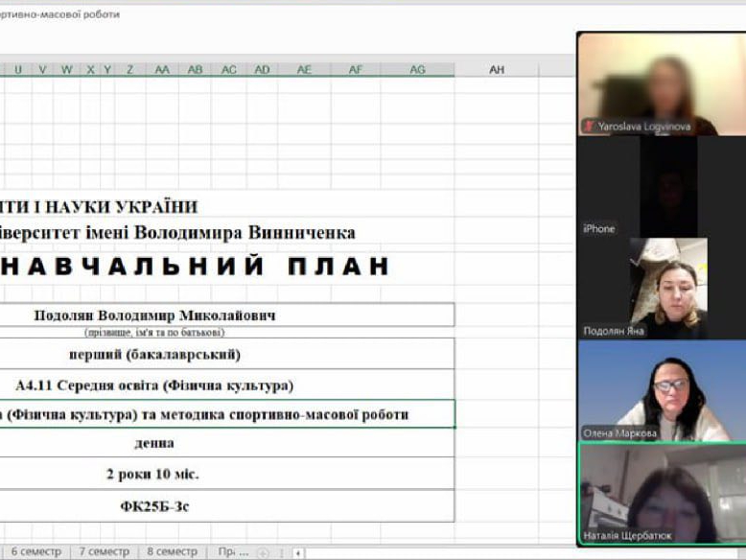Click cell 'А4.11 Середня освіта (Фізична культура)'
This screenshot has height=560, width=746.
click(x=227, y=385)
